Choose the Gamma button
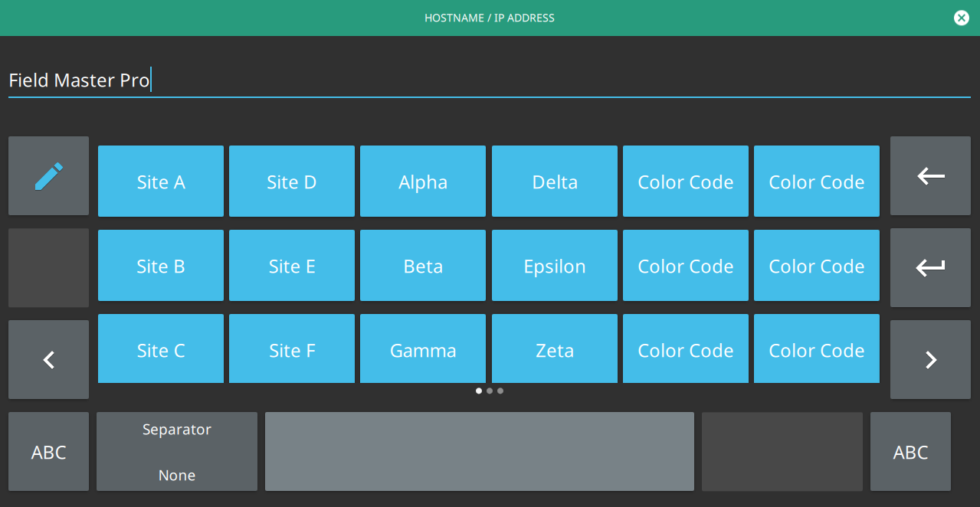 pyautogui.click(x=423, y=349)
